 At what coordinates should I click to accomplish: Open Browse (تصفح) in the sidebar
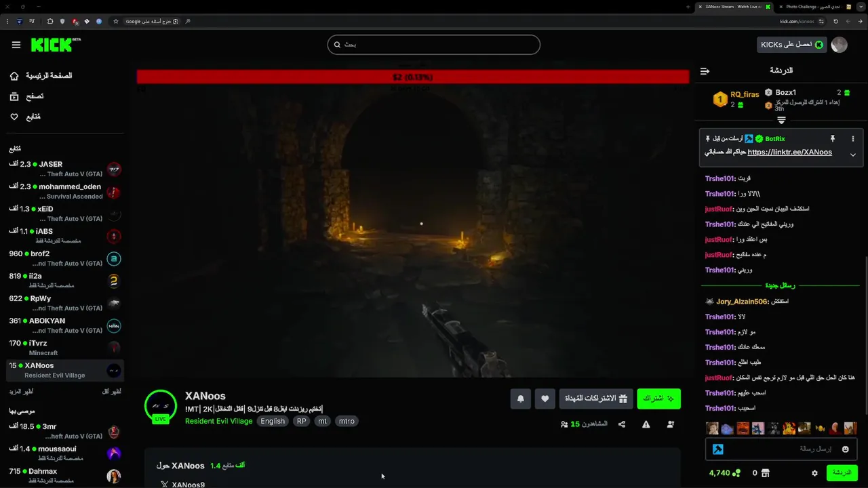[x=27, y=96]
